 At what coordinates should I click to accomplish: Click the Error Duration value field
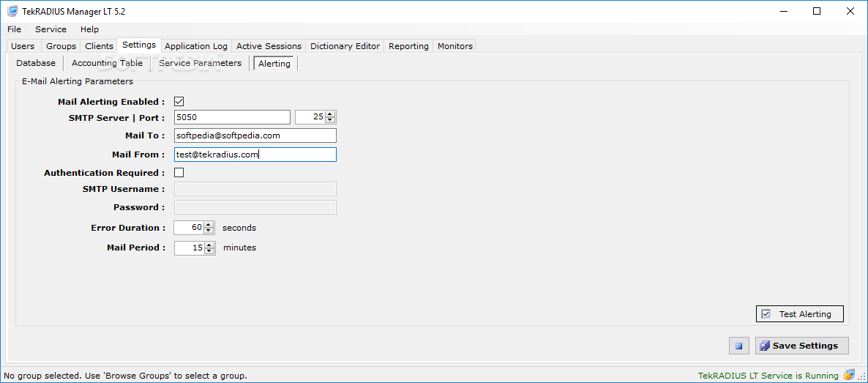189,228
